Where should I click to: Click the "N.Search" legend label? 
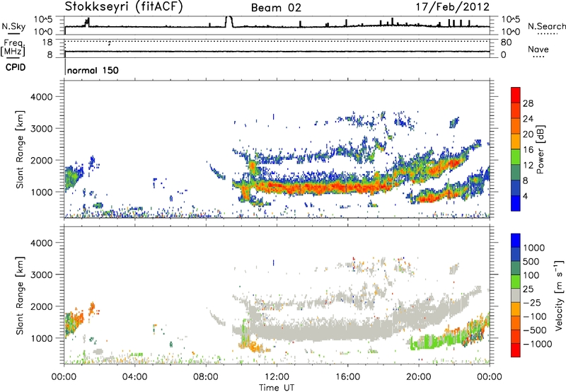click(546, 26)
